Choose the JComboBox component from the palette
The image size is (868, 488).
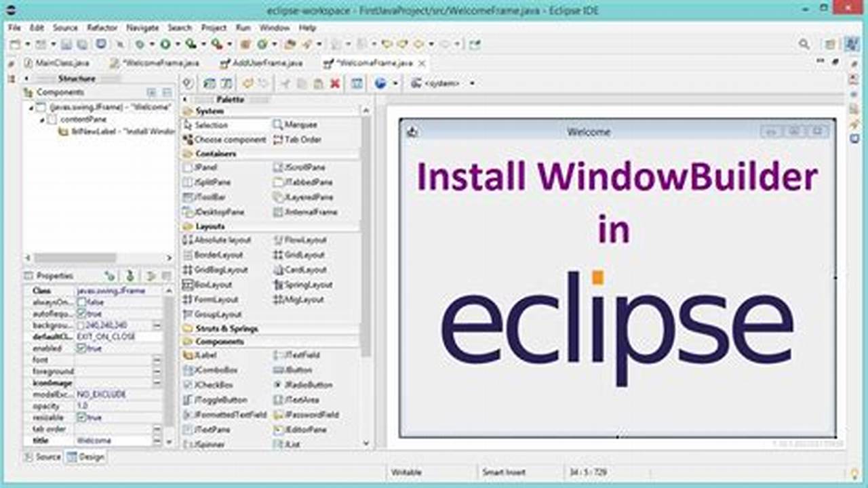click(x=205, y=369)
